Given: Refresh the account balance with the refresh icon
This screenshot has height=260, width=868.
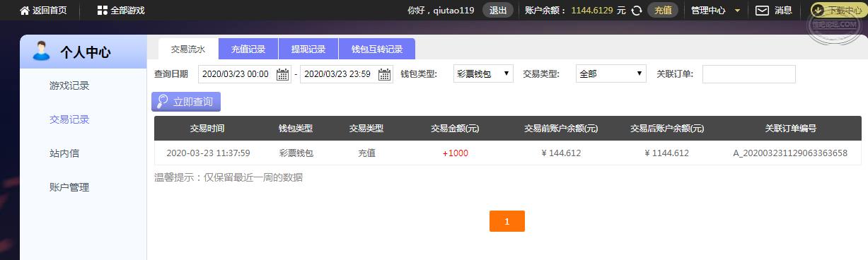Looking at the screenshot, I should click(x=637, y=11).
